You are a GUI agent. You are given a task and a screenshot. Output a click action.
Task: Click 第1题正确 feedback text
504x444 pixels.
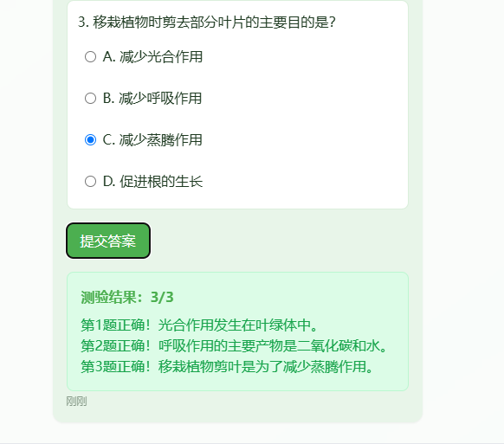[x=116, y=325]
